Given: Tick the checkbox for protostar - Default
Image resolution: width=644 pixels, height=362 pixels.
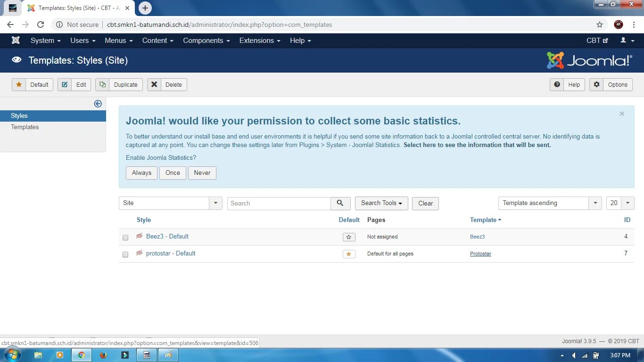Looking at the screenshot, I should [x=125, y=255].
